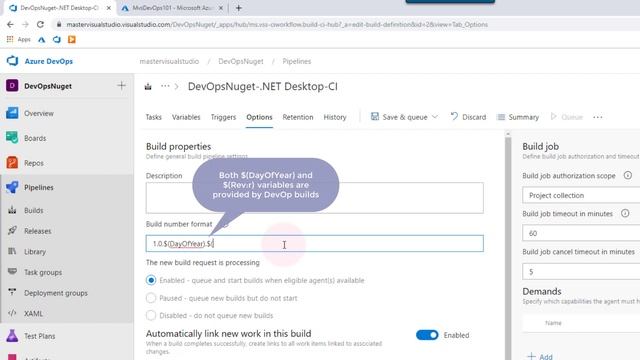Switch to Retention tab

298,117
